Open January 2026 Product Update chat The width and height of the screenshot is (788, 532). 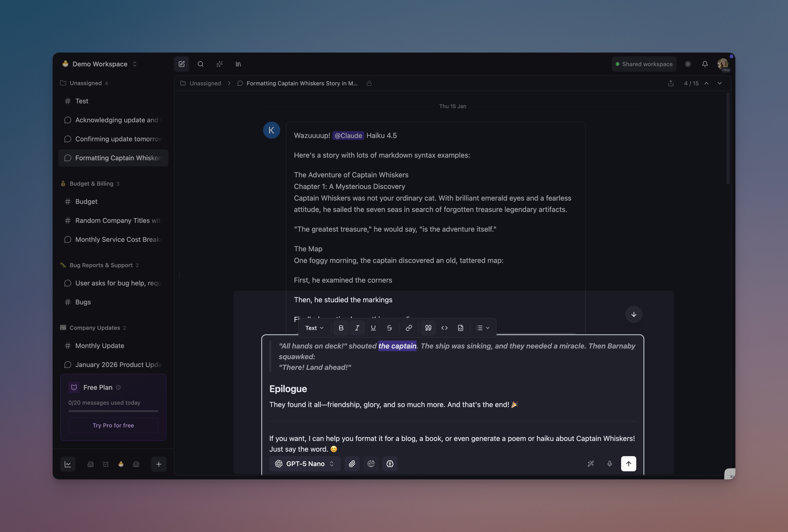tap(113, 364)
